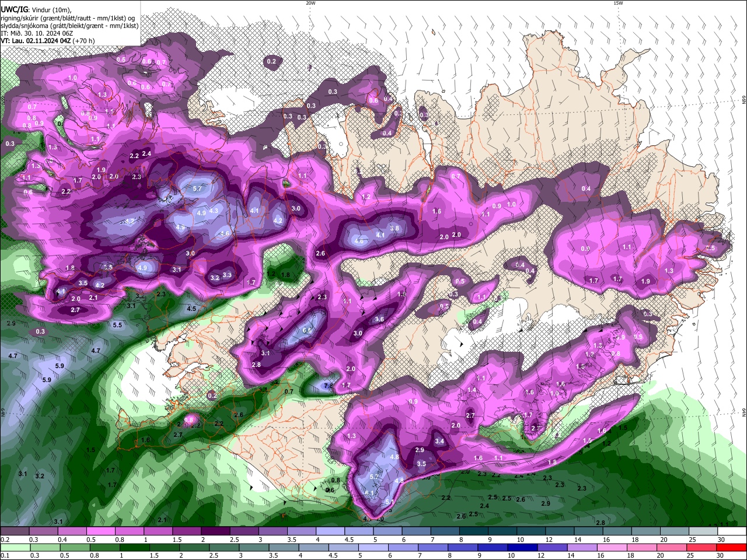The image size is (747, 560).
Task: Click the pale green rain swatch starting at 0.1
Action: tap(15, 547)
